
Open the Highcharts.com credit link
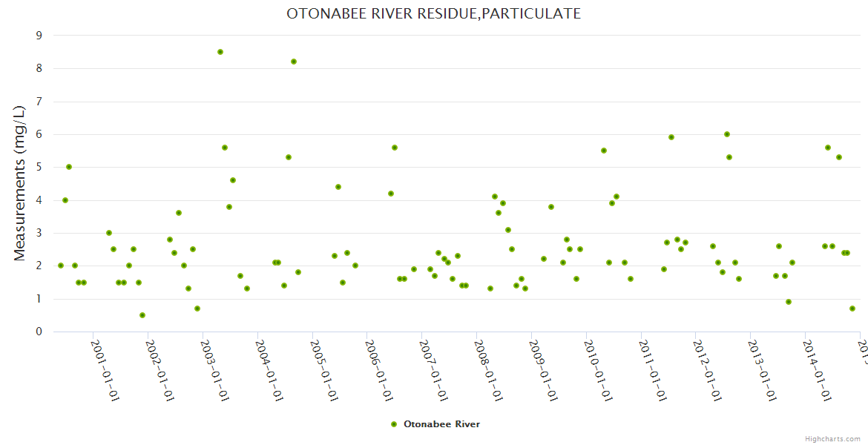[832, 438]
